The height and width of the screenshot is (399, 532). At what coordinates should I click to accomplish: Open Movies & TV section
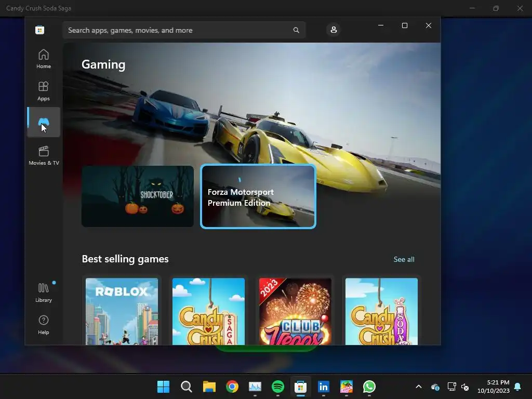tap(44, 155)
